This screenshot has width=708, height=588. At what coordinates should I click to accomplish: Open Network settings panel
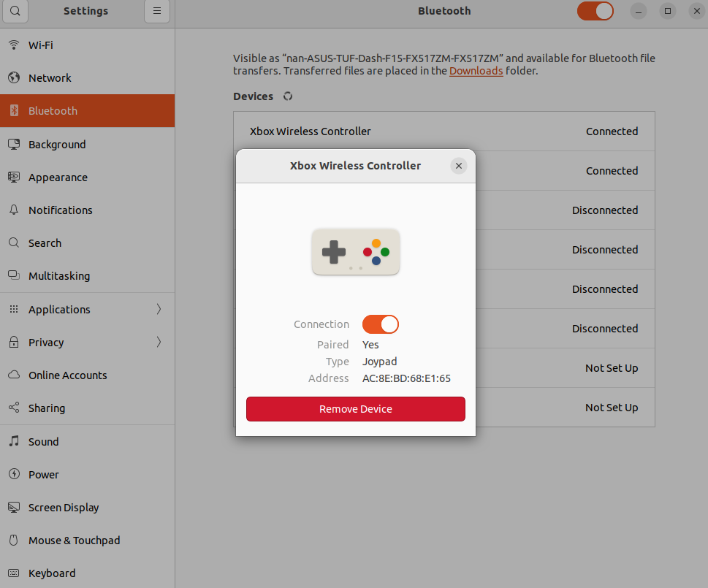tap(87, 77)
